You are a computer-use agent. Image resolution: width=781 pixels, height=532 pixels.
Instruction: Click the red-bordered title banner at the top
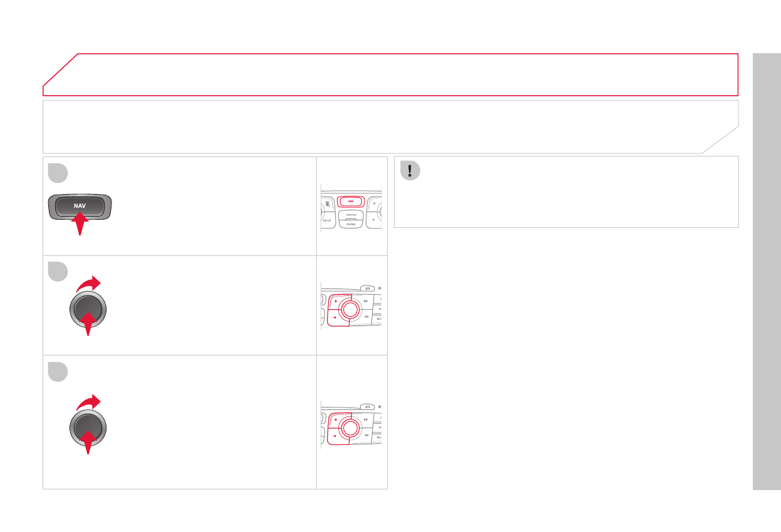tap(390, 74)
